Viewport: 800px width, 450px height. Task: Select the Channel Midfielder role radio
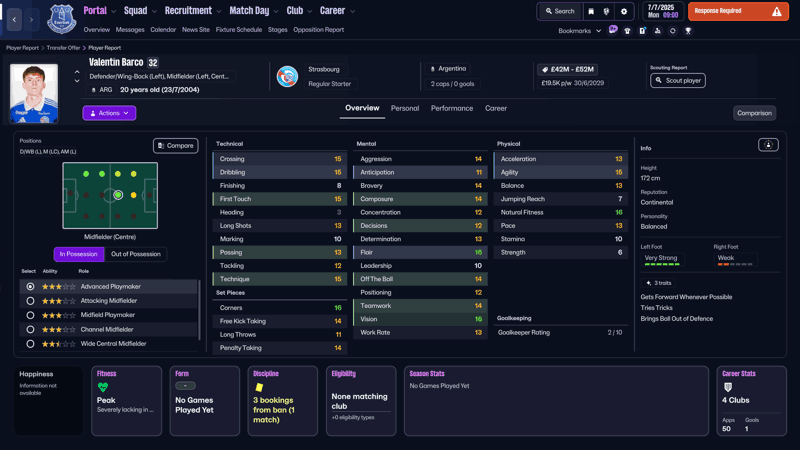[30, 330]
